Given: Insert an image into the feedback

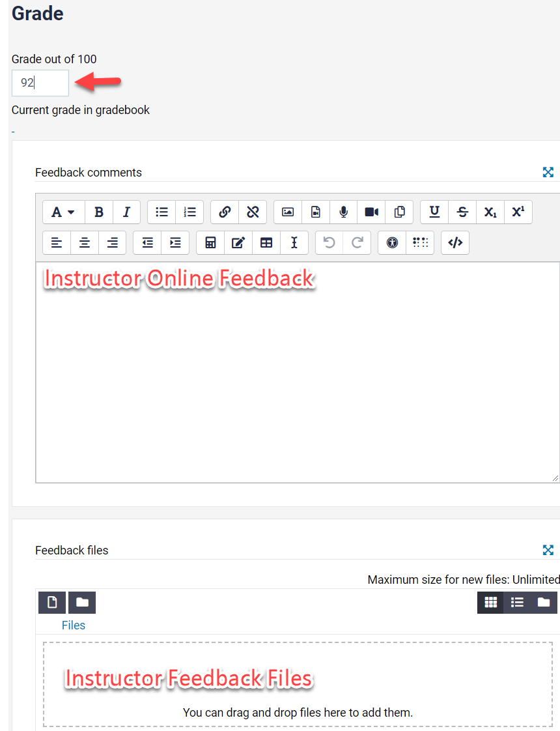Looking at the screenshot, I should (287, 212).
